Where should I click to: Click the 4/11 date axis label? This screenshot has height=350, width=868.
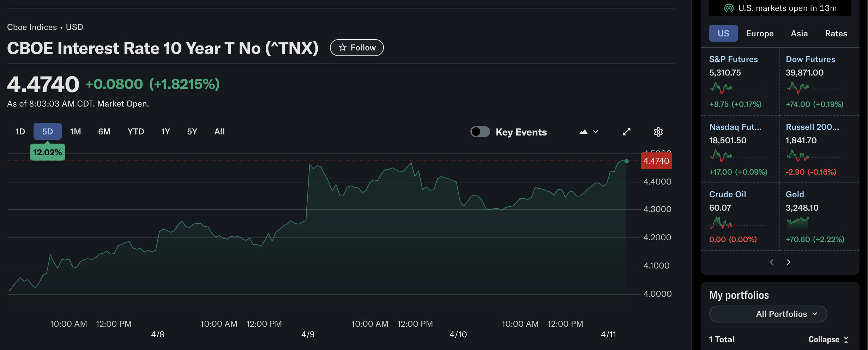tap(608, 334)
